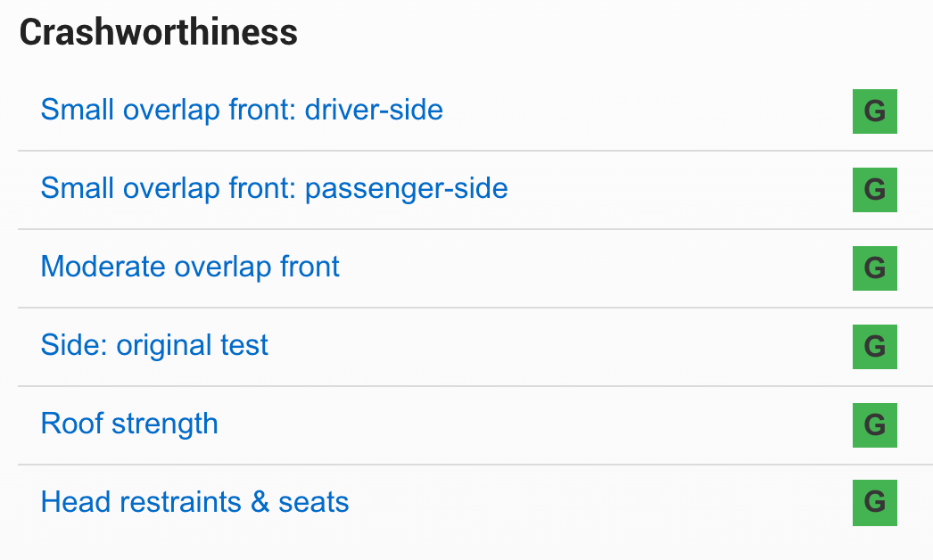Screen dimensions: 933x560
Task: Click the G rating icon for passenger-side overlap
Action: pos(875,190)
